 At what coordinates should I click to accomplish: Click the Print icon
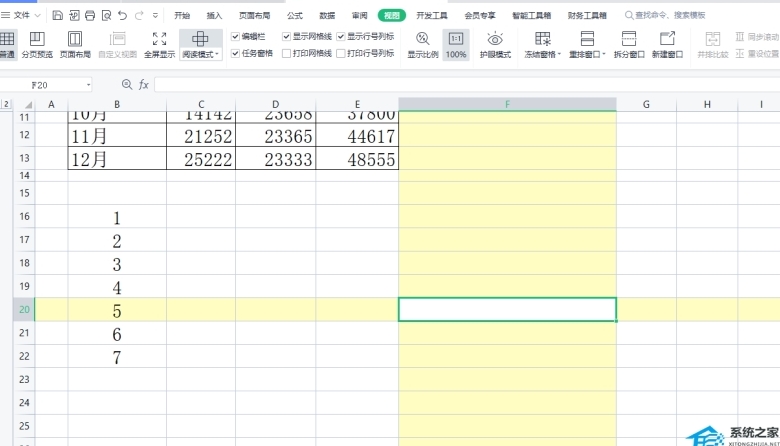tap(90, 15)
